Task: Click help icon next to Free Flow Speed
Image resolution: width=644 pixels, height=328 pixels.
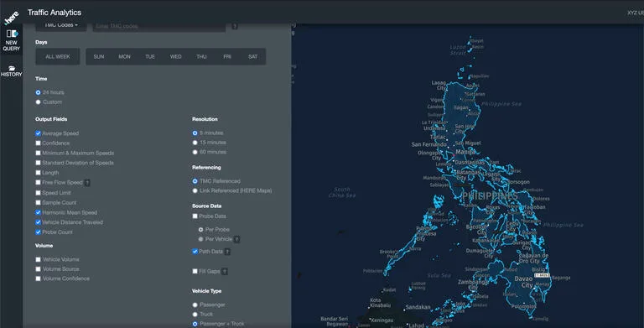Action: click(x=87, y=183)
